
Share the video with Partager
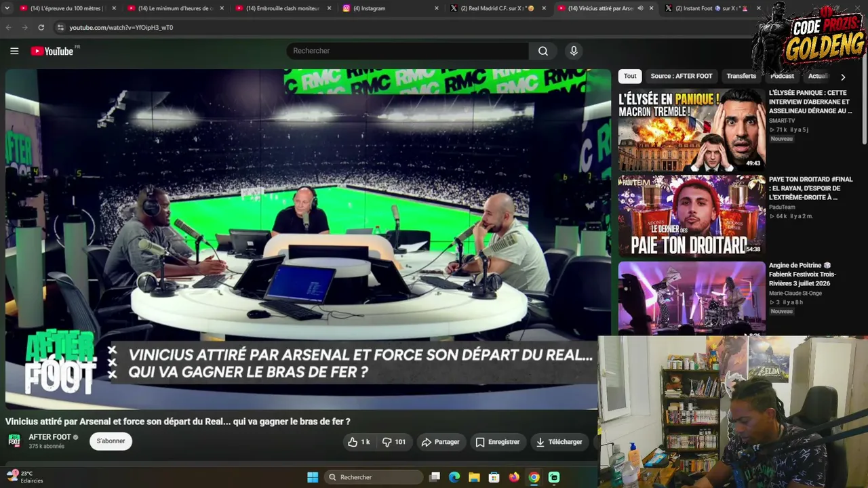[441, 442]
